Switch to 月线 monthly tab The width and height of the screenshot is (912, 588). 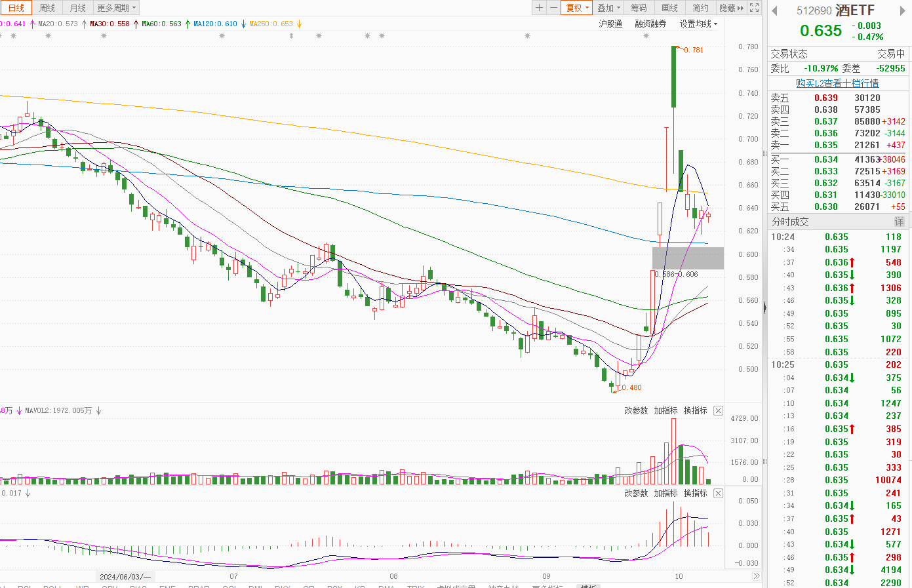click(x=78, y=8)
